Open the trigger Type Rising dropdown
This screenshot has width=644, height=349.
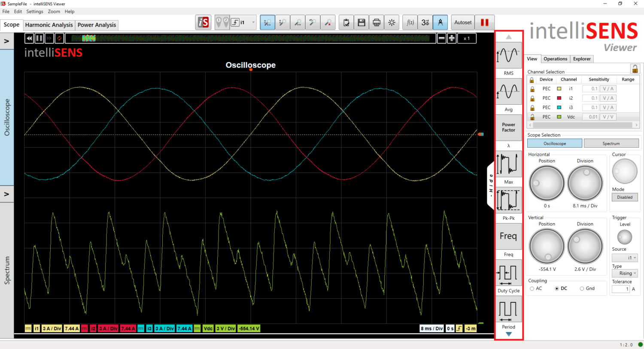coord(625,273)
